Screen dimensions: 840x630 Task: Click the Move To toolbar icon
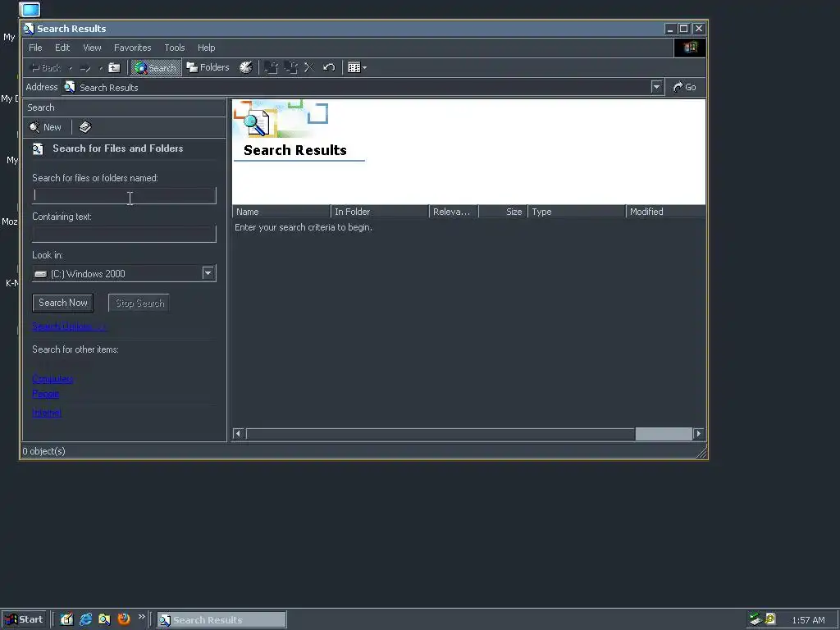[x=272, y=67]
